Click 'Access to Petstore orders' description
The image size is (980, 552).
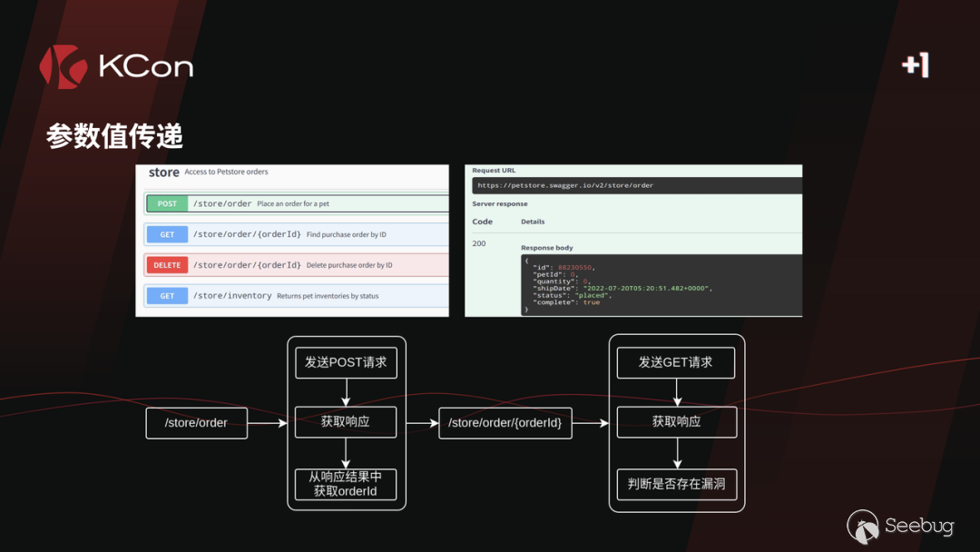pos(226,172)
